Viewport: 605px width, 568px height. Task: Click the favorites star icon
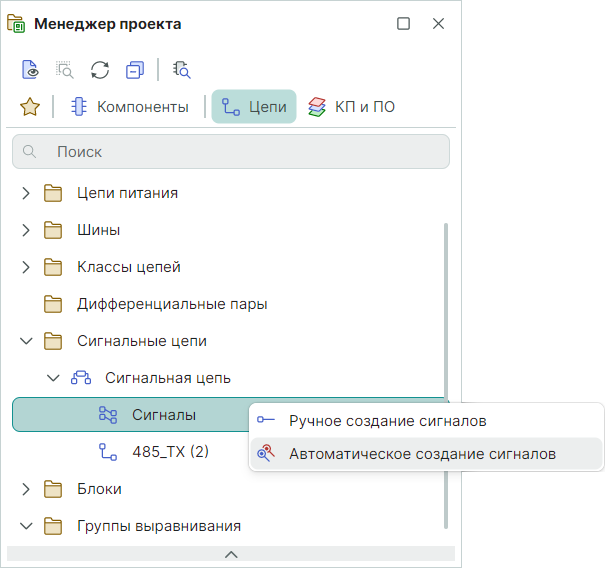pyautogui.click(x=30, y=107)
